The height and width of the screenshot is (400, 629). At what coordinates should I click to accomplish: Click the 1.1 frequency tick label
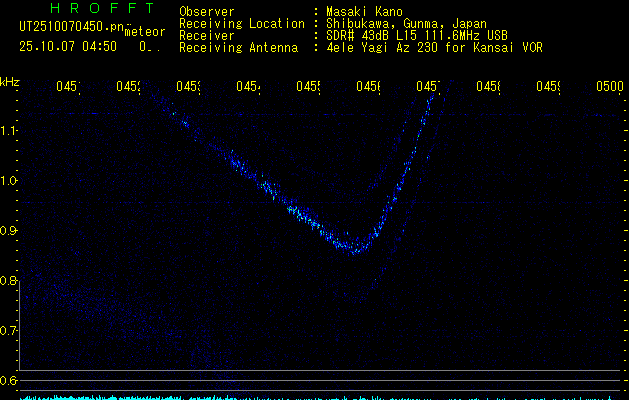pos(9,131)
